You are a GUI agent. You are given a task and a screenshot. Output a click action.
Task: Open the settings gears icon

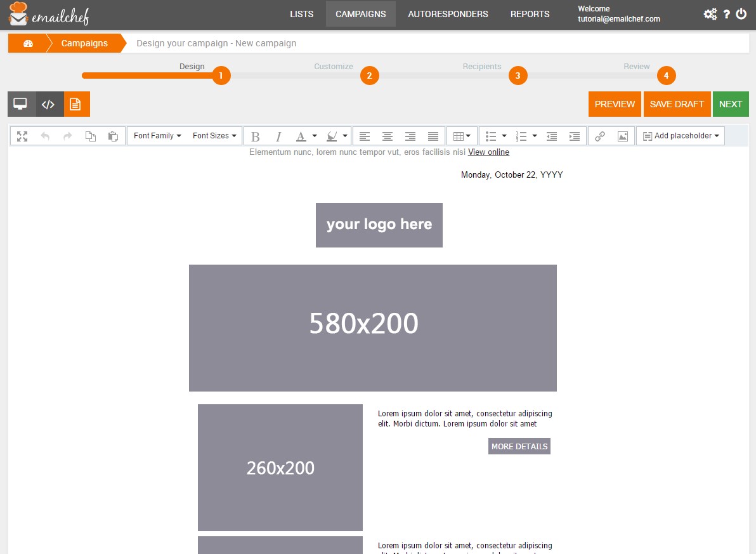[x=710, y=14]
